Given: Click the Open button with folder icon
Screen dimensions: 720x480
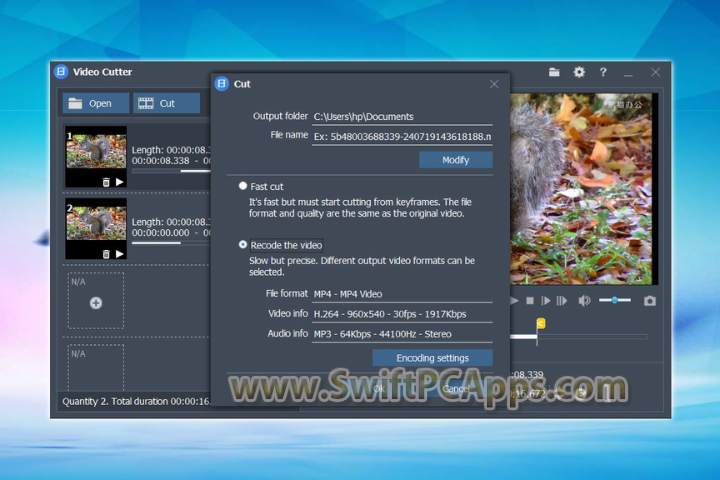Looking at the screenshot, I should 96,103.
